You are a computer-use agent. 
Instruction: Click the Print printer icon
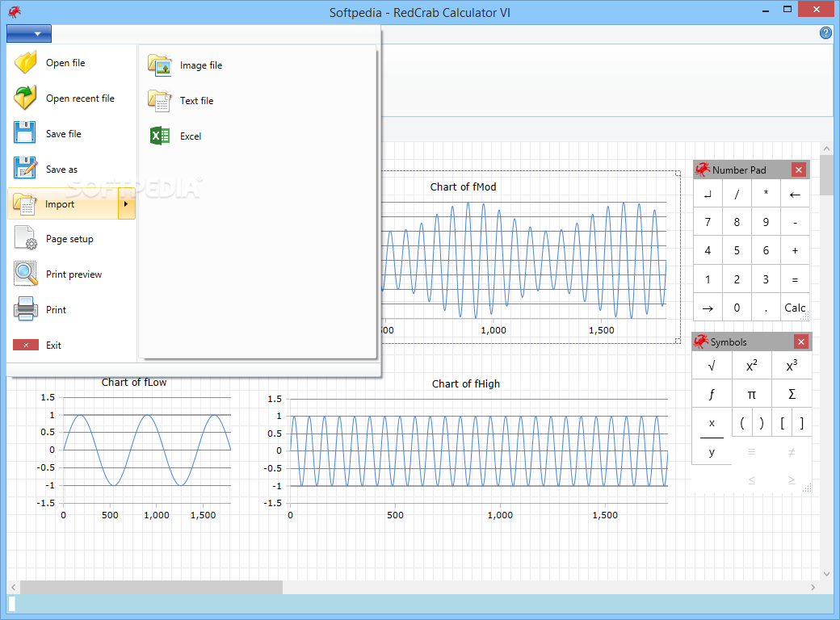coord(25,309)
